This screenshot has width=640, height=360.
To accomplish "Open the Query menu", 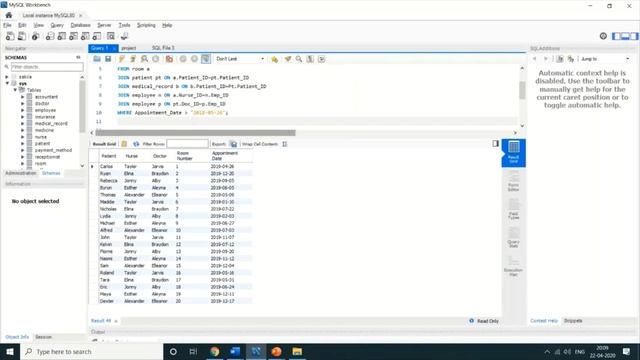I will pyautogui.click(x=57, y=25).
